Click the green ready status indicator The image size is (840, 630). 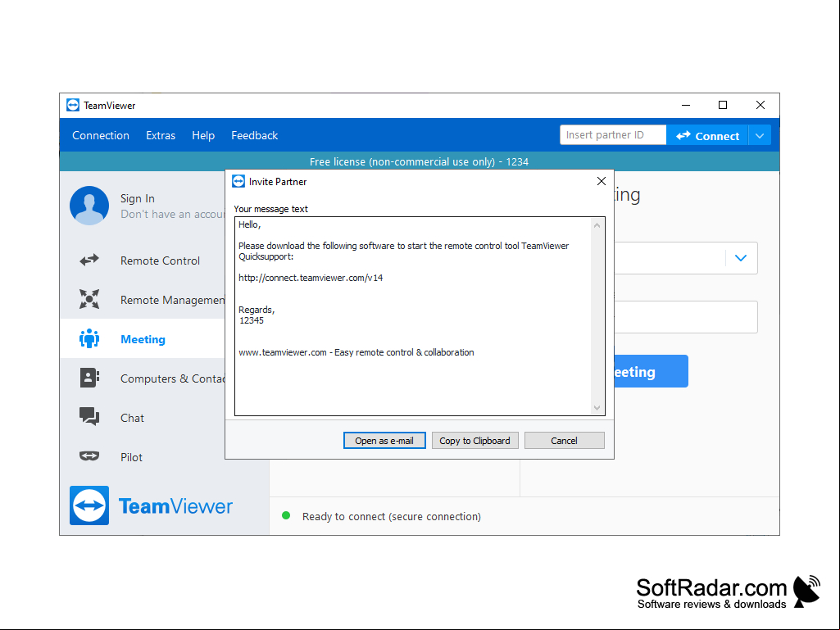click(x=286, y=516)
